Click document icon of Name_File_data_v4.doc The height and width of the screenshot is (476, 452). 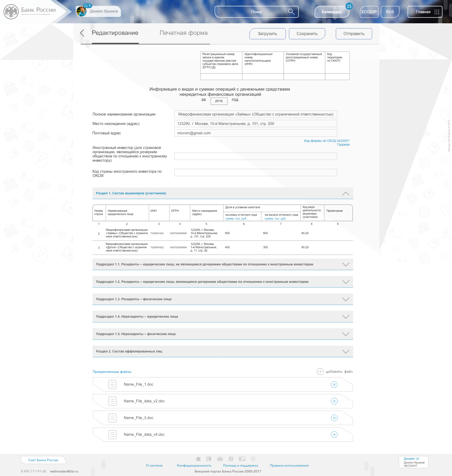click(x=113, y=435)
